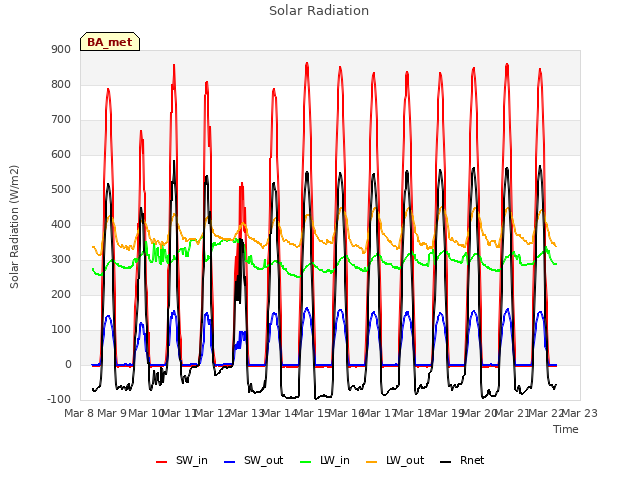Viewport: 640px width, 480px height.
Task: Click the 500 y-axis tick label
Action: 61,189
